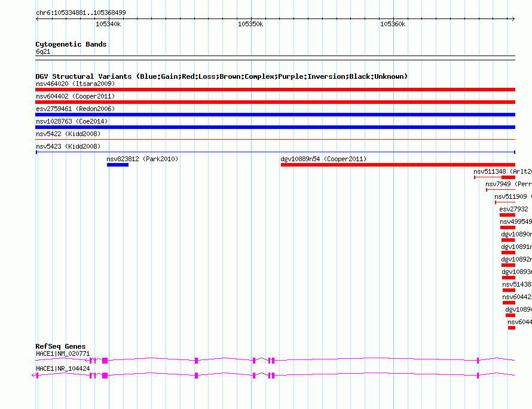Open the nsv51438 variant label

click(517, 284)
